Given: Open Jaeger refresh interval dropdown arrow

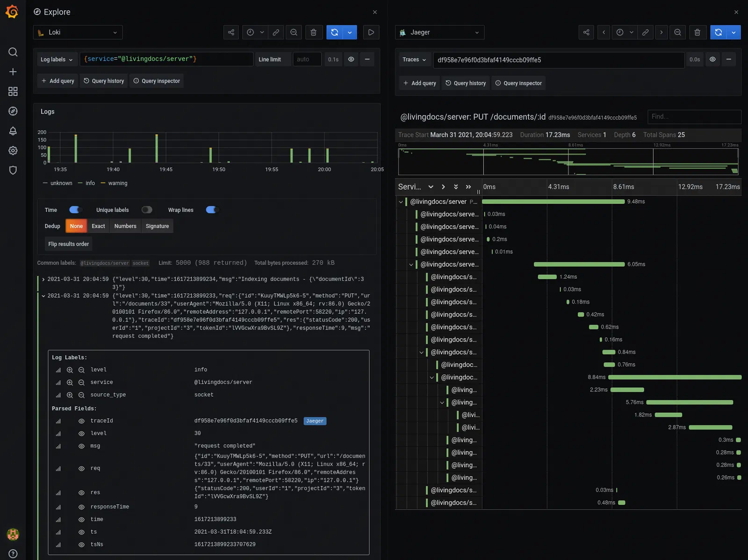Looking at the screenshot, I should pos(734,32).
